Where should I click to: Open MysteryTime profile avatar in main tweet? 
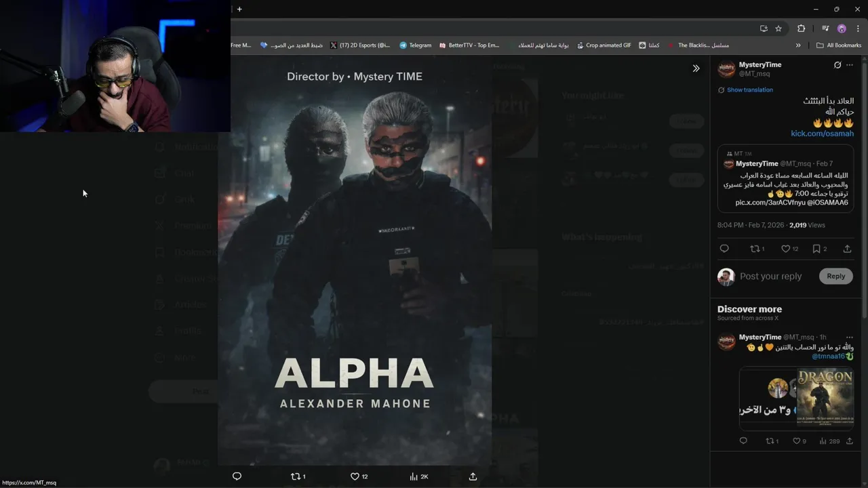pos(726,68)
